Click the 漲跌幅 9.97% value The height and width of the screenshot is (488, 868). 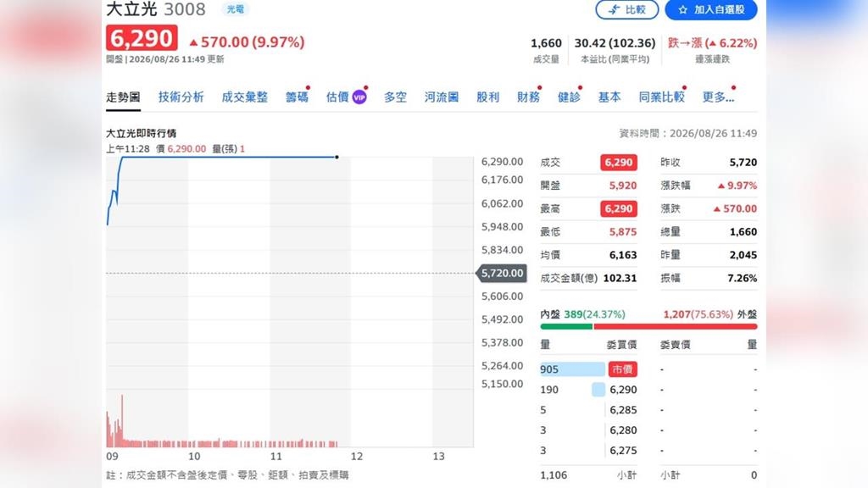click(737, 186)
